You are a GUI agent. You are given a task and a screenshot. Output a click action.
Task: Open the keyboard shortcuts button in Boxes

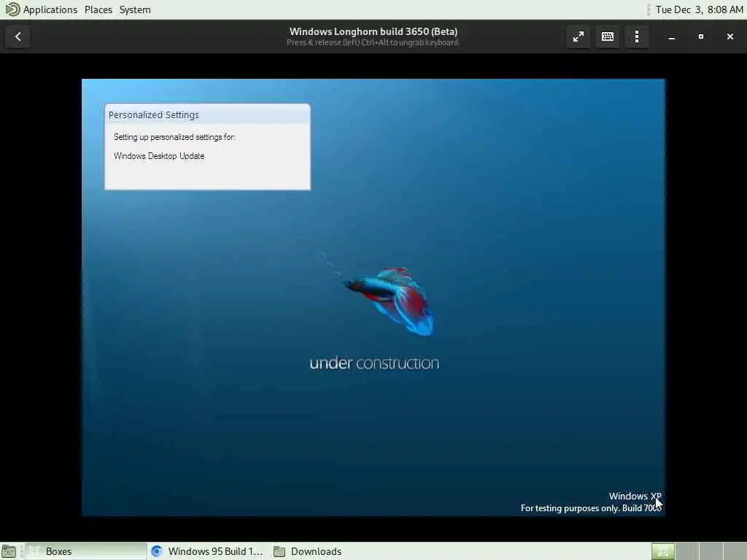[608, 36]
